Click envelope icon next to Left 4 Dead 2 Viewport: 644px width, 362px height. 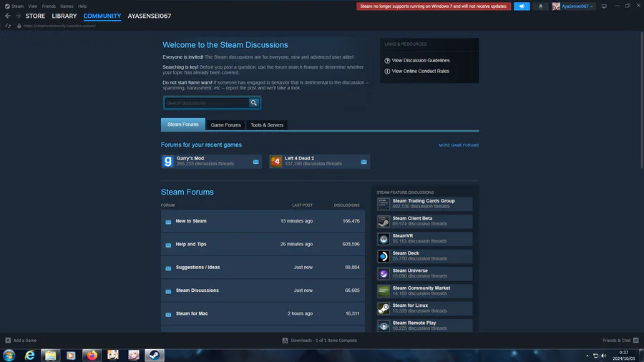click(x=364, y=162)
